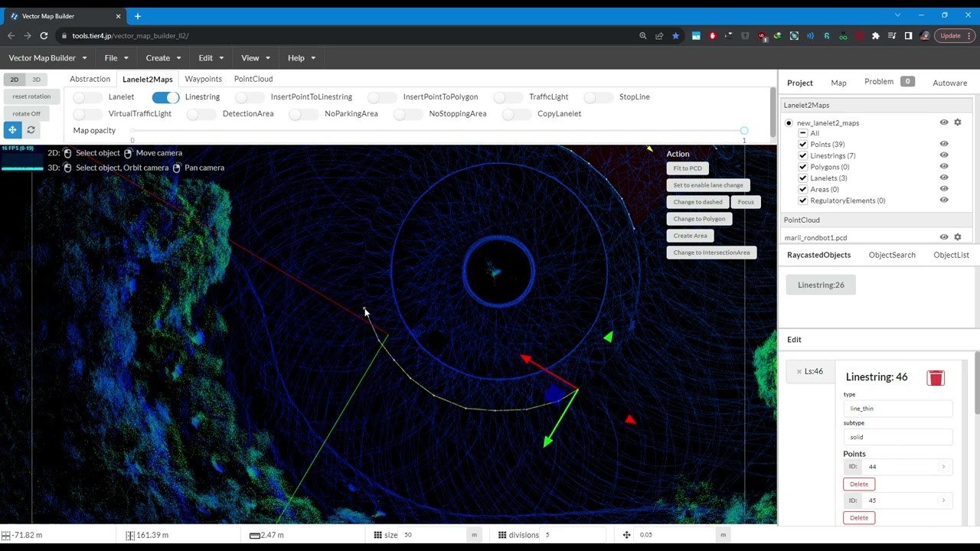Open the Autoware tab
Image resolution: width=980 pixels, height=551 pixels.
(x=950, y=83)
